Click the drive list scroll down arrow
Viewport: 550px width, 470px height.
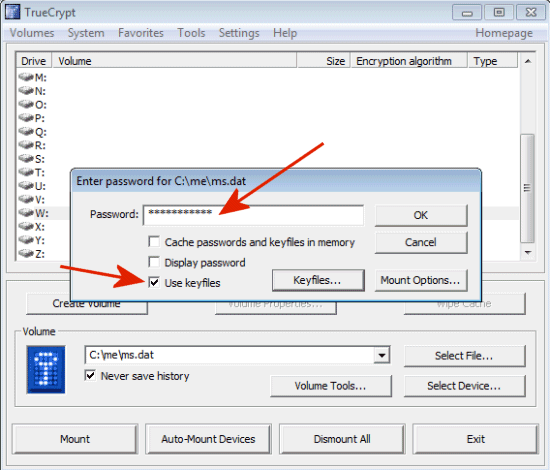[528, 253]
